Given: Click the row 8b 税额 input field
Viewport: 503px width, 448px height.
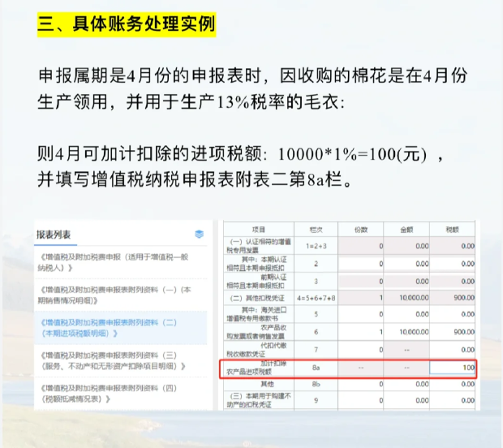Looking at the screenshot, I should tap(453, 384).
